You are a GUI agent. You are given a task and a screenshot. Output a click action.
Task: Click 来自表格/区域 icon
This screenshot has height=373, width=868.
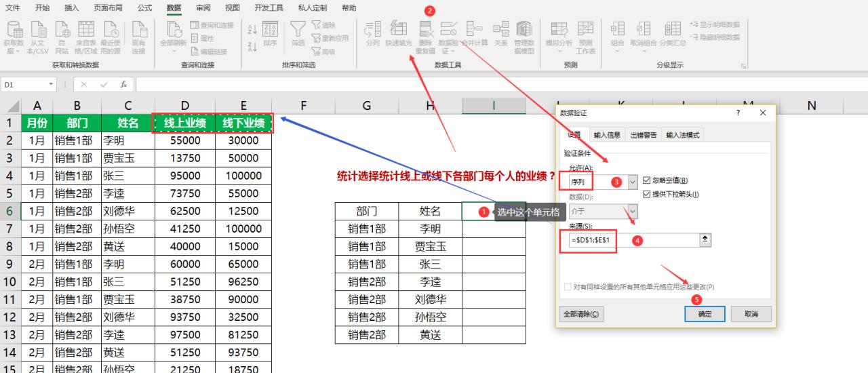click(86, 37)
